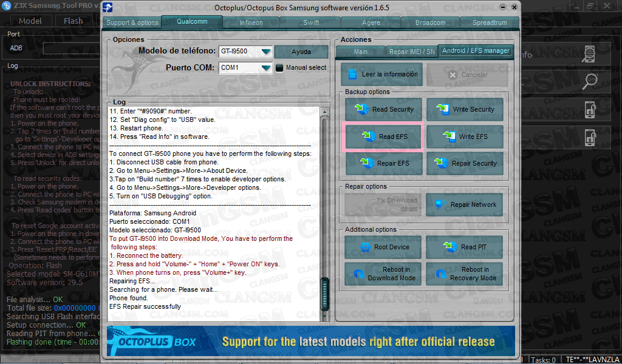
Task: Click the Leer la información button
Action: click(x=381, y=75)
